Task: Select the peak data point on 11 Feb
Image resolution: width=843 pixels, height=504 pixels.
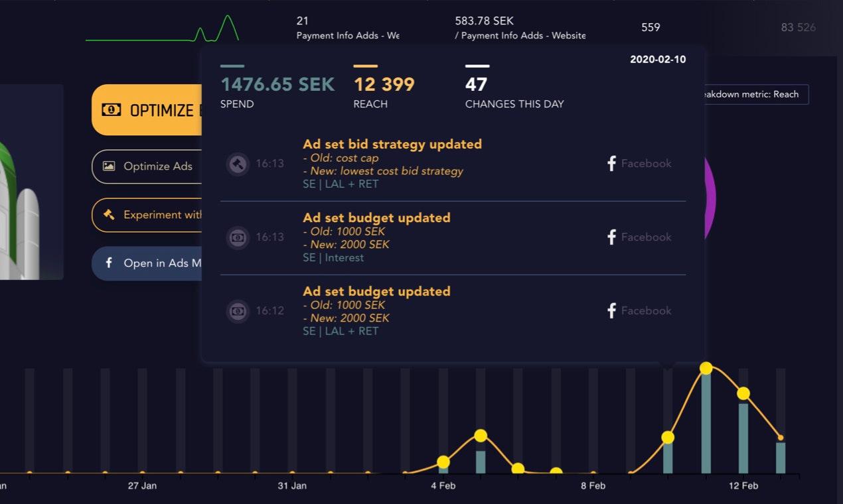Action: tap(706, 368)
